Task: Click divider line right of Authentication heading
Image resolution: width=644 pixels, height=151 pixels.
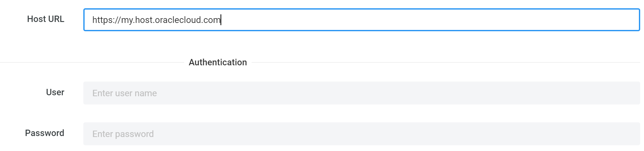Action: (445, 62)
